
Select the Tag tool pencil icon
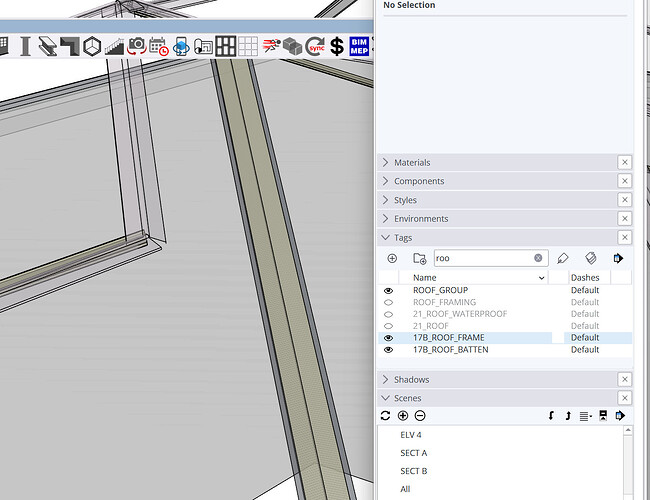click(563, 258)
